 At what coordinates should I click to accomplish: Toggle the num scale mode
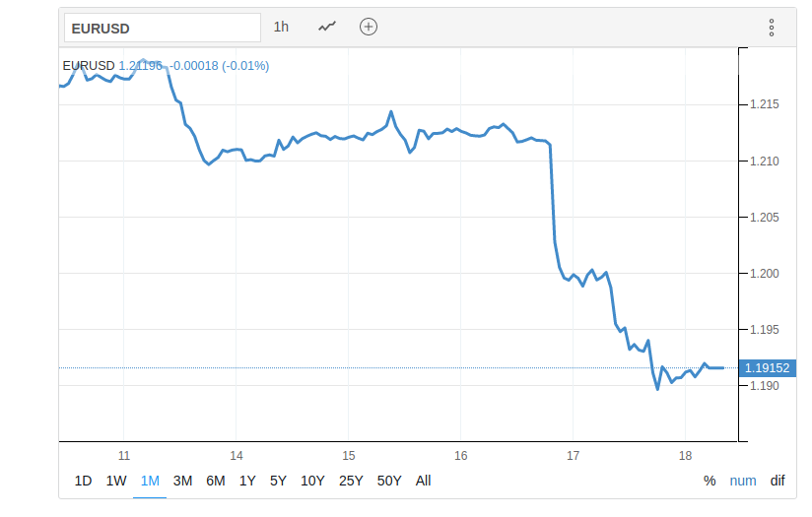coord(743,481)
